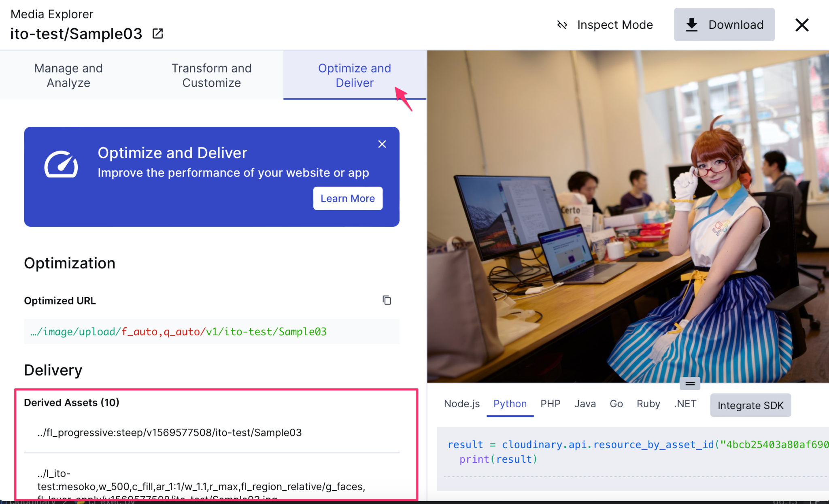
Task: Switch the code sample to Node.js
Action: click(x=461, y=404)
